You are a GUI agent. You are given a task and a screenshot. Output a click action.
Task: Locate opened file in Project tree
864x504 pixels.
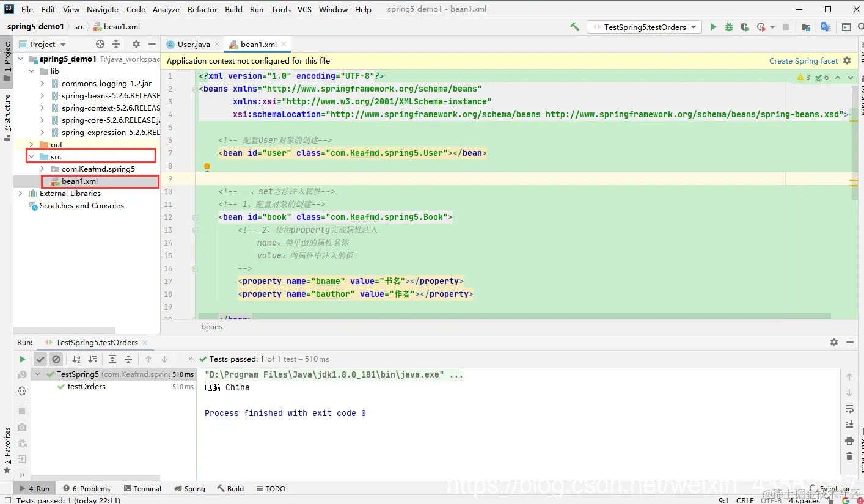point(100,44)
